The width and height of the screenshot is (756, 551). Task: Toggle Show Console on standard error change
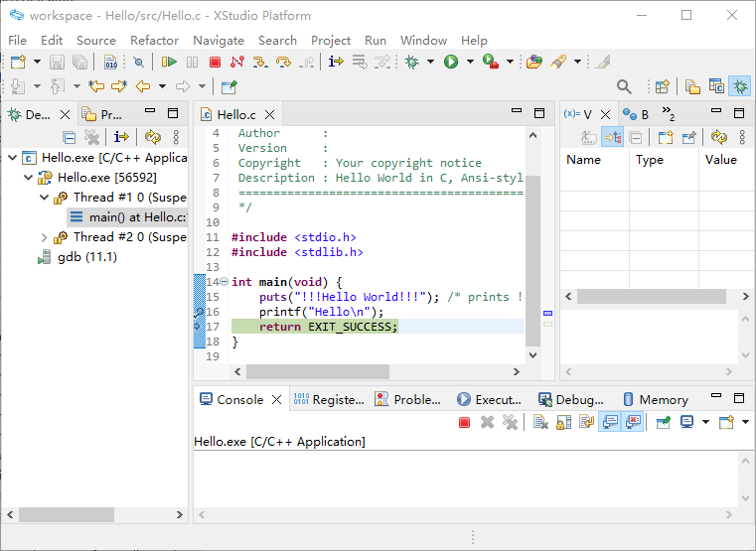point(633,422)
